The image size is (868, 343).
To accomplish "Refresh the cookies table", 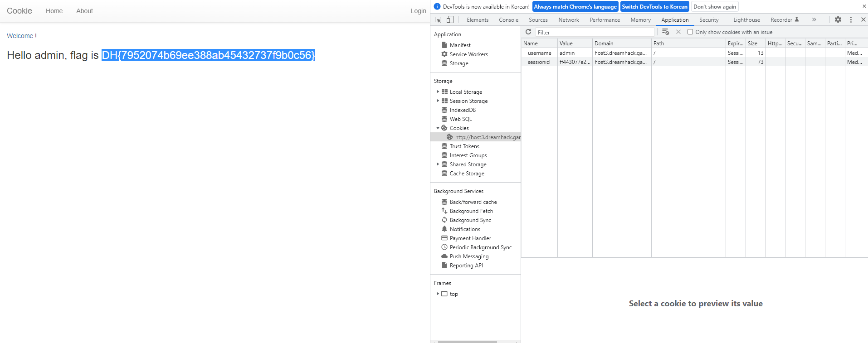I will (x=528, y=32).
